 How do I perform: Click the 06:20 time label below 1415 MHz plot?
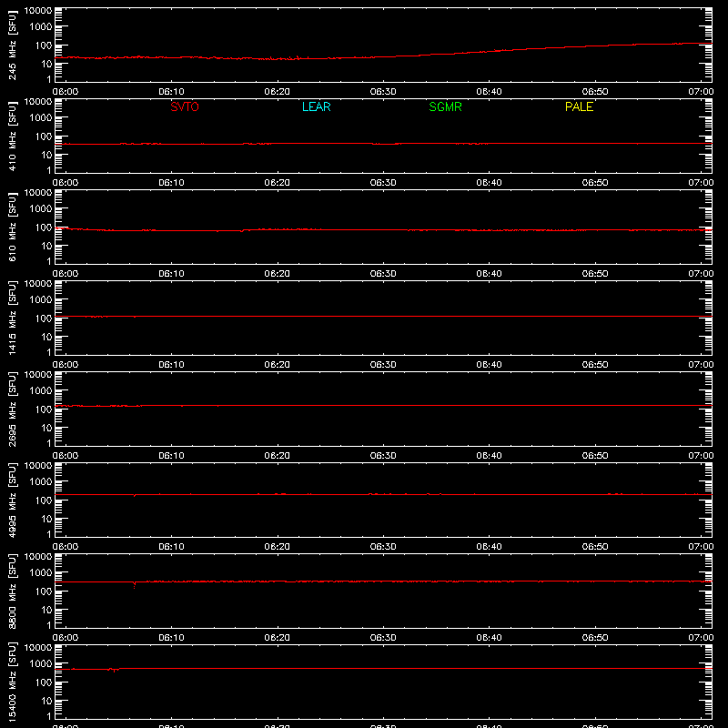(x=278, y=365)
